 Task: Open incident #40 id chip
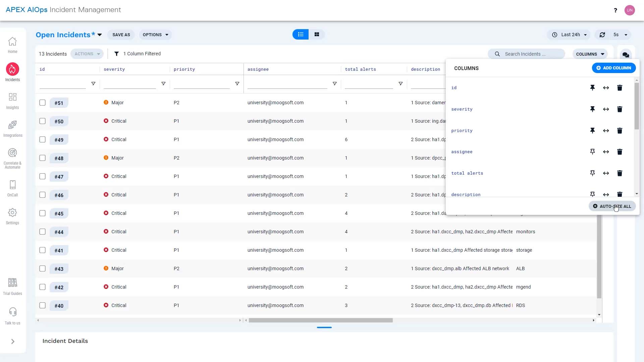(59, 306)
